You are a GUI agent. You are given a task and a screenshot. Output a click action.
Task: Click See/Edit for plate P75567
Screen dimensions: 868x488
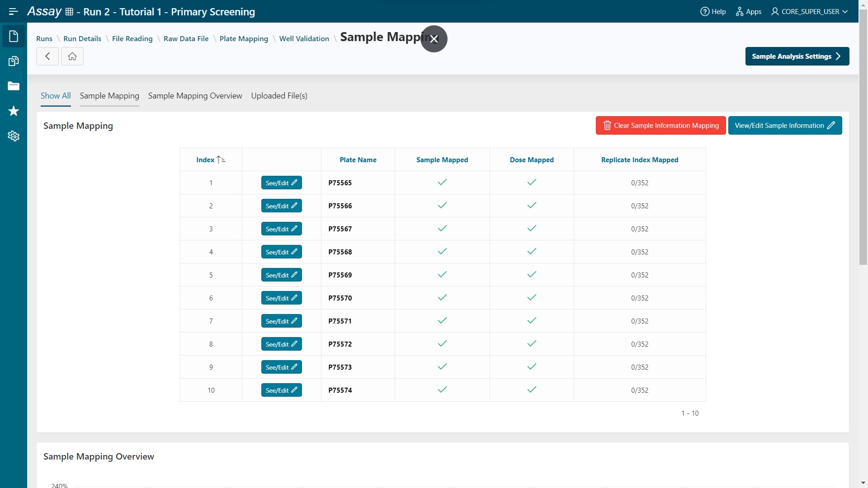[281, 229]
